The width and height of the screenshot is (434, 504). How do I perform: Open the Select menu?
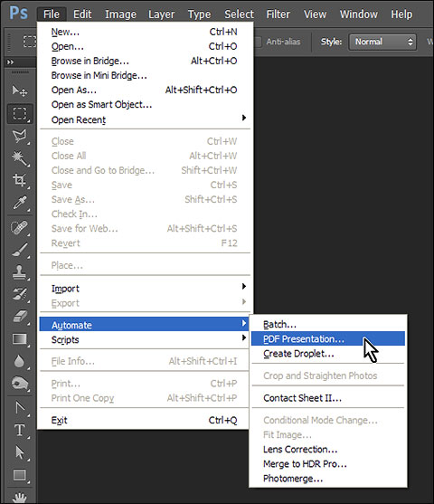pyautogui.click(x=239, y=14)
